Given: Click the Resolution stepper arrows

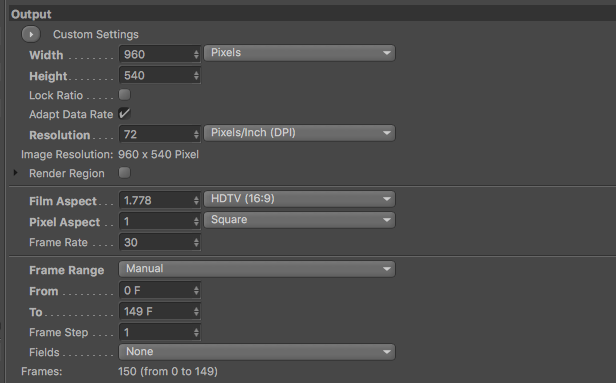Looking at the screenshot, I should click(x=196, y=134).
